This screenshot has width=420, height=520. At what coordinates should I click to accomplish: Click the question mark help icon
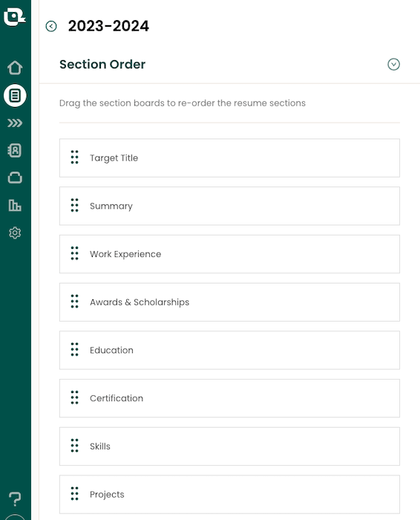pos(15,498)
